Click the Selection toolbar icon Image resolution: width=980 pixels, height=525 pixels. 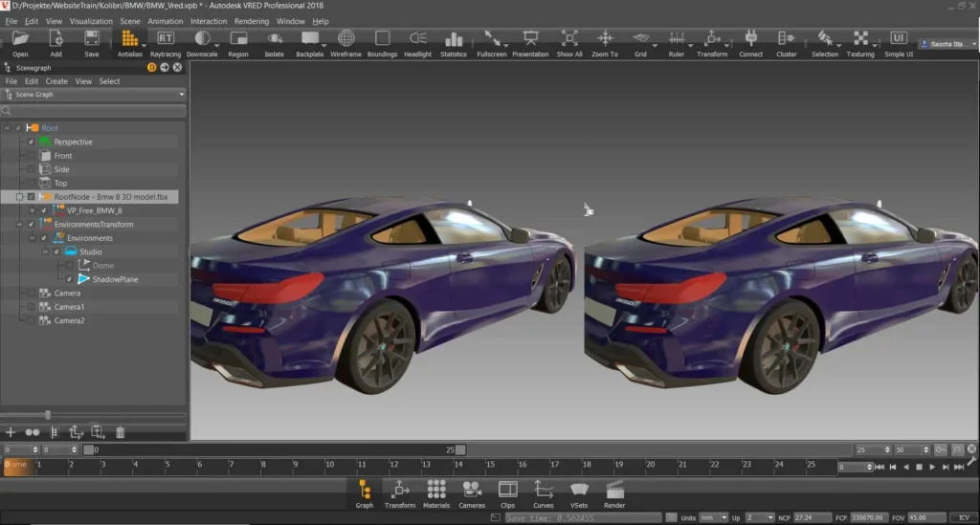point(824,38)
